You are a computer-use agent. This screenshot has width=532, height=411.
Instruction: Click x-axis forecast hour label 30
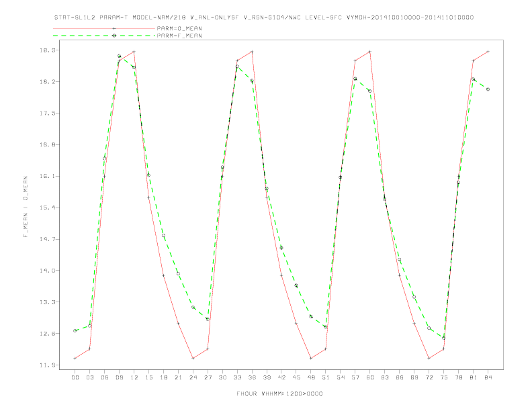[x=222, y=377]
